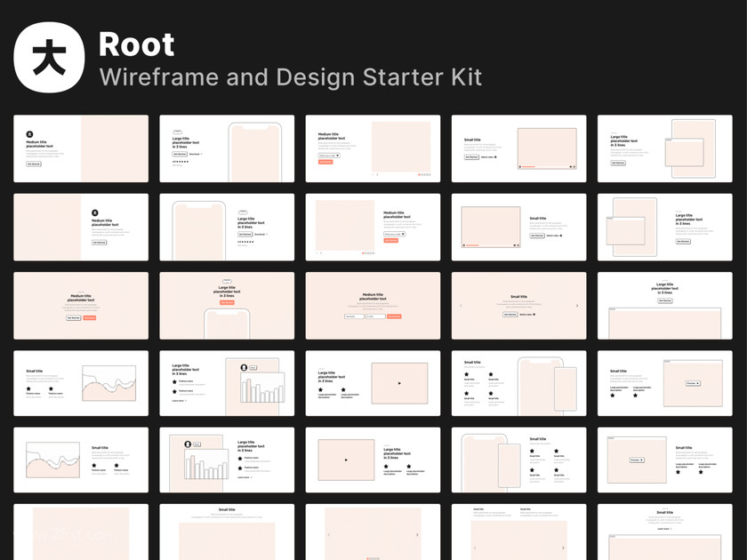The height and width of the screenshot is (560, 747).
Task: Click the email field in the centered form card
Action: 375,316
